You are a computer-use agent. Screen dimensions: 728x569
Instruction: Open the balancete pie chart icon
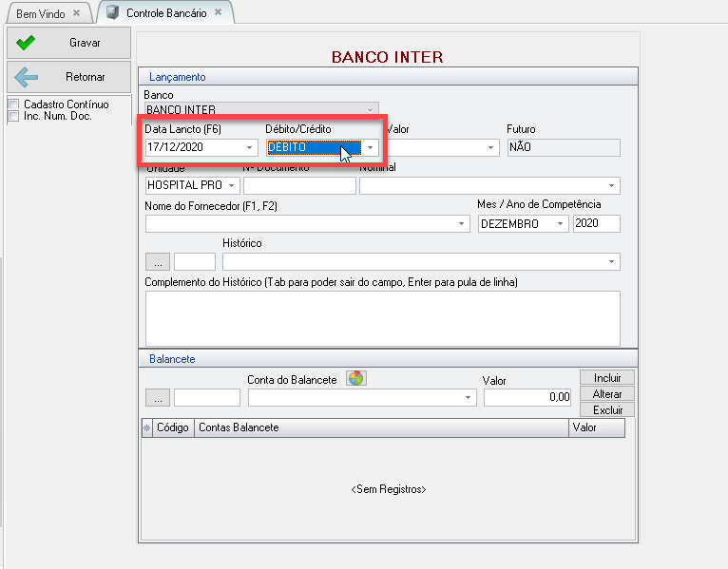click(x=356, y=378)
